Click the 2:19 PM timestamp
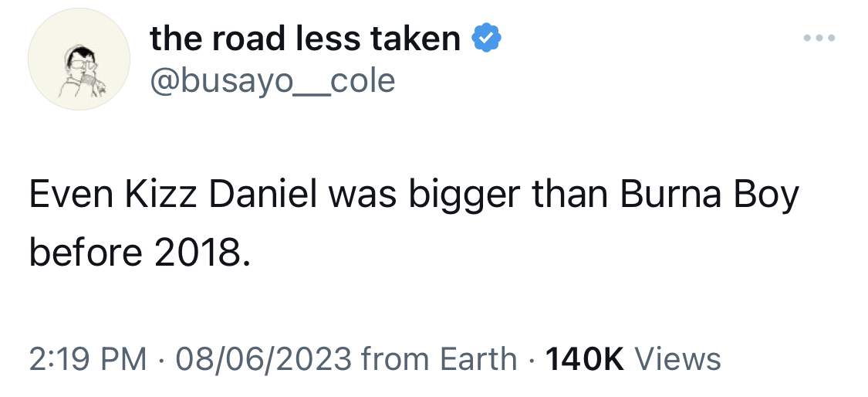 pos(88,358)
